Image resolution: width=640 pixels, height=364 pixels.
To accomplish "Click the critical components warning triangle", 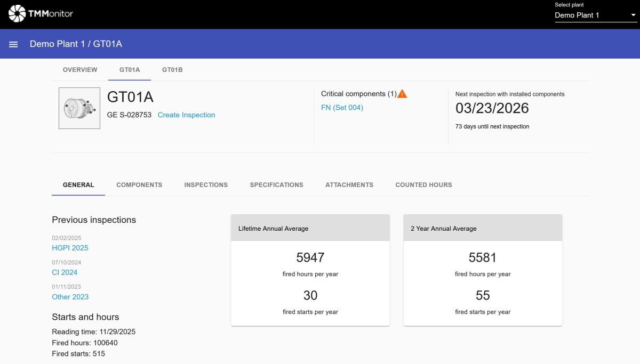I will (x=402, y=94).
